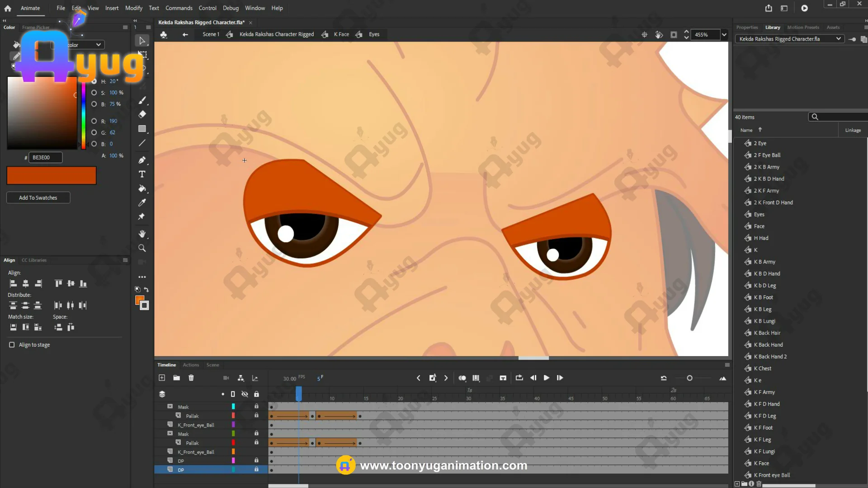The image size is (868, 488).
Task: Select the Hand tool
Action: (142, 234)
